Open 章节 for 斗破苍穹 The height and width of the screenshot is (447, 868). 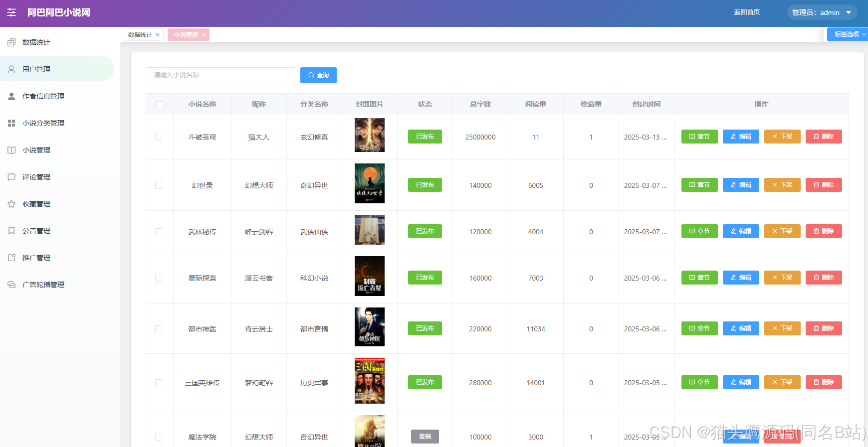[x=699, y=137]
